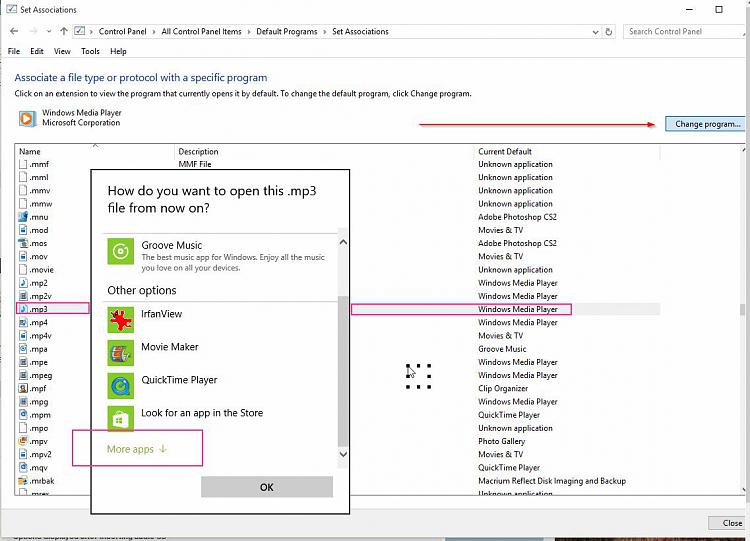This screenshot has height=541, width=750.
Task: Click the Search Control Panel field
Action: tap(684, 32)
